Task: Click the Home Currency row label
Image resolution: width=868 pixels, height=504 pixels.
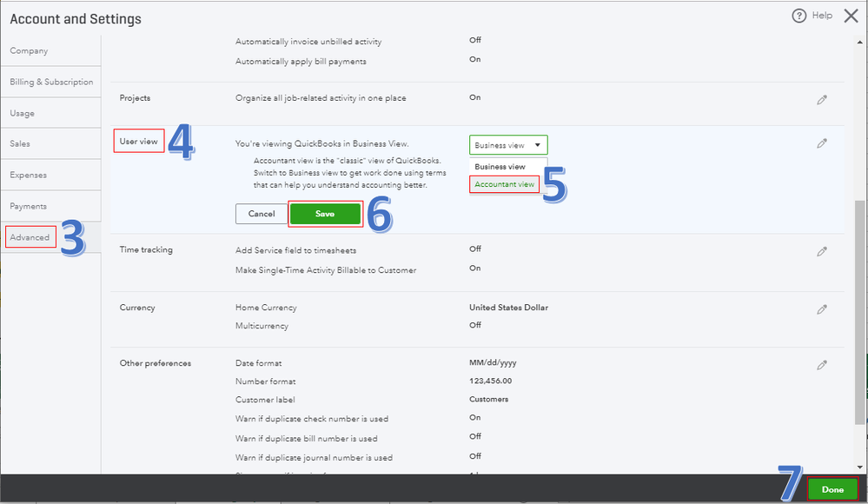Action: 266,308
